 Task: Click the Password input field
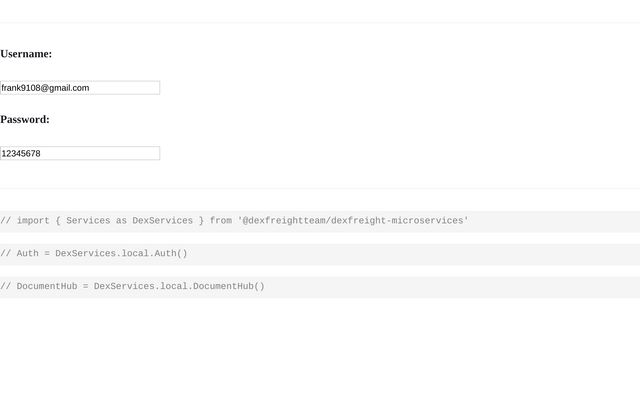pos(80,153)
